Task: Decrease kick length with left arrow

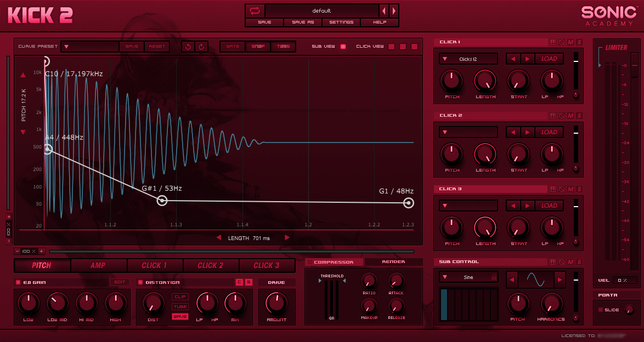Action: coord(219,238)
